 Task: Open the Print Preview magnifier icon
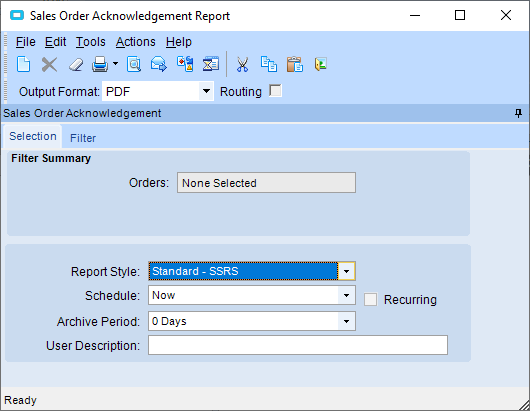pos(134,64)
